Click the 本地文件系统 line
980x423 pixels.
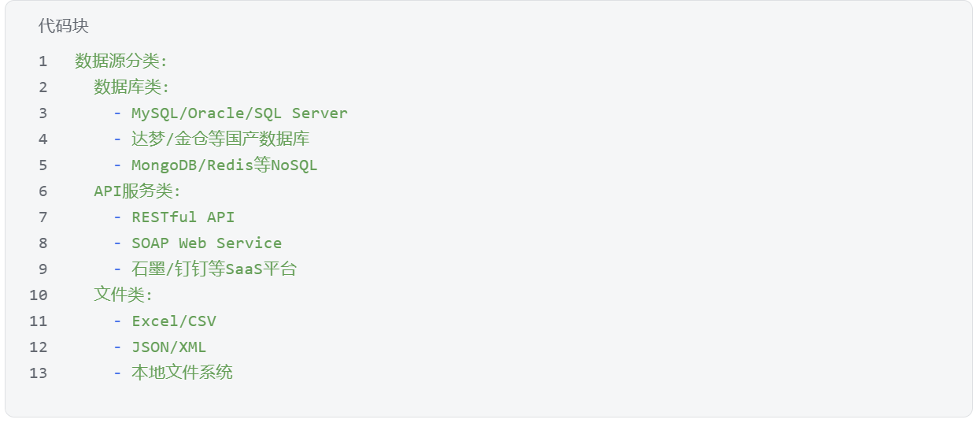pyautogui.click(x=182, y=373)
